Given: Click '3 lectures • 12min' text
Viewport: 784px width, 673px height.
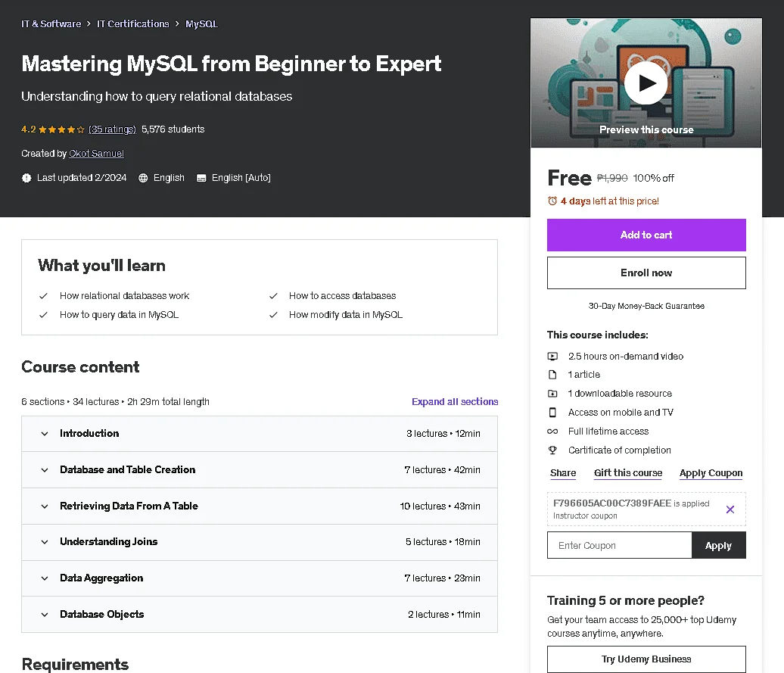Looking at the screenshot, I should tap(443, 434).
